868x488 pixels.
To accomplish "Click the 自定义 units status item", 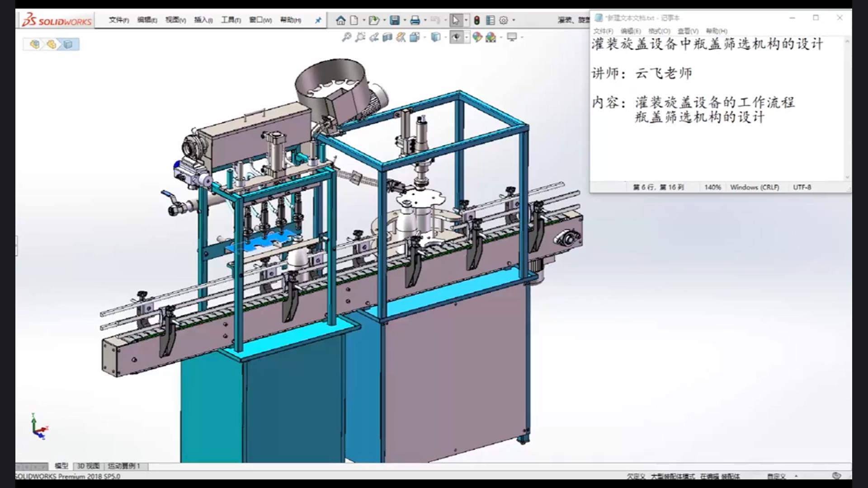I will click(x=776, y=476).
